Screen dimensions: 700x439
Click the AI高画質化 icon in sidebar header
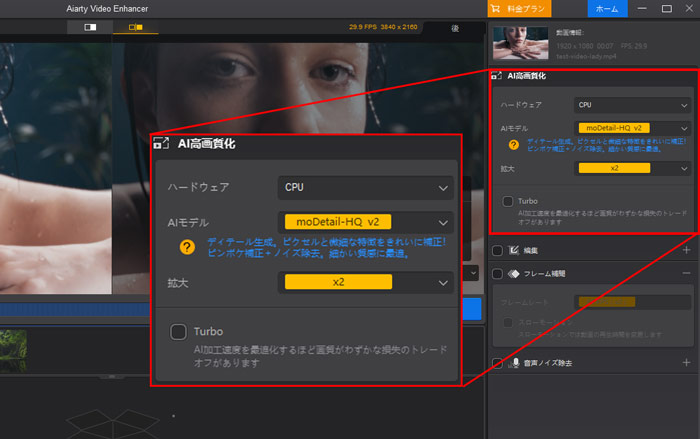click(496, 75)
